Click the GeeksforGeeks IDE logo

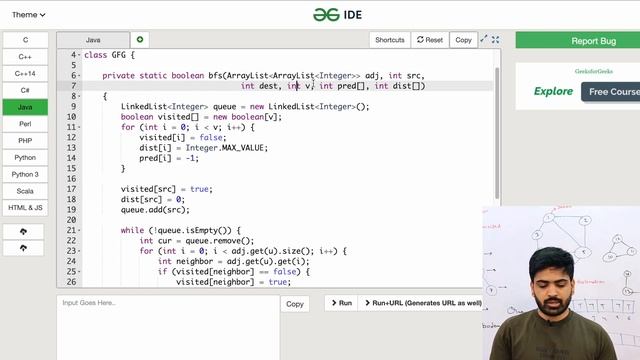pyautogui.click(x=337, y=15)
